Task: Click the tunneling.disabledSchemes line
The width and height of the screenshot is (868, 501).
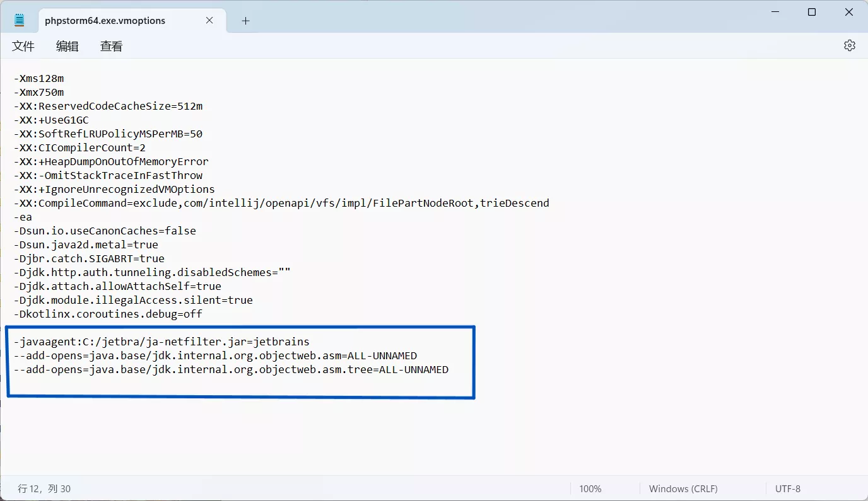Action: click(x=152, y=273)
